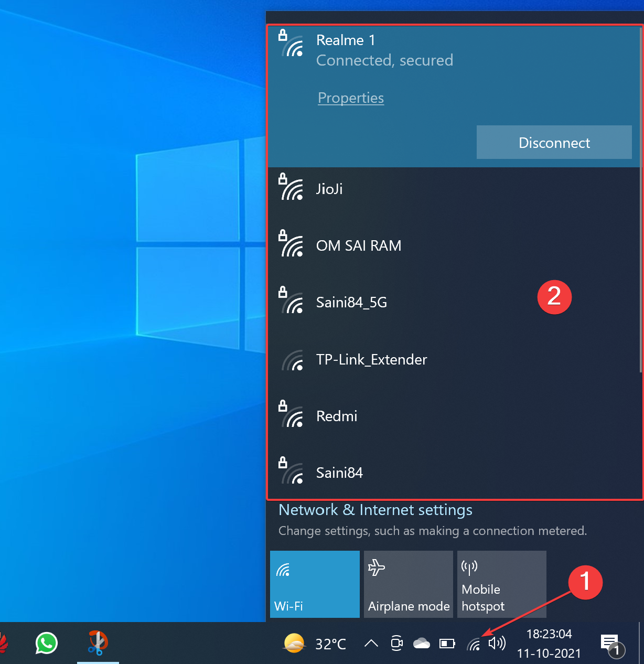The image size is (644, 664).
Task: Click the TP-Link_Extender open network icon
Action: [293, 360]
